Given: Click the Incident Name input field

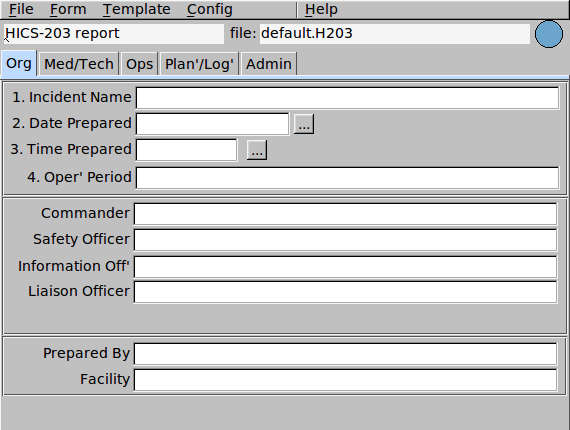Looking at the screenshot, I should pyautogui.click(x=347, y=98).
